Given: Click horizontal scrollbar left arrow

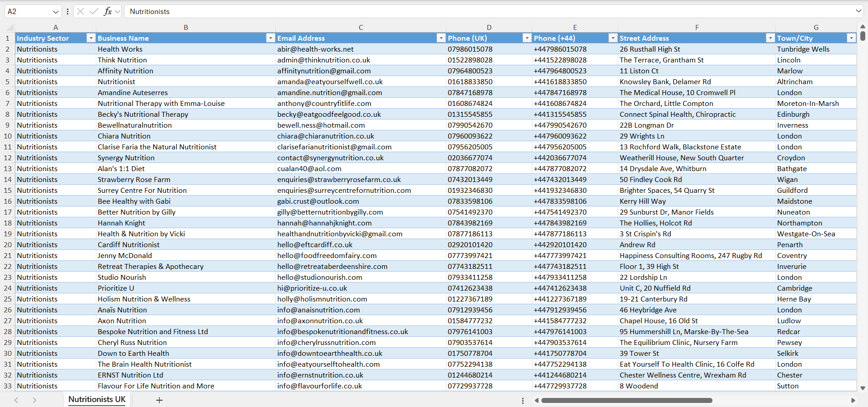Looking at the screenshot, I should [537, 400].
